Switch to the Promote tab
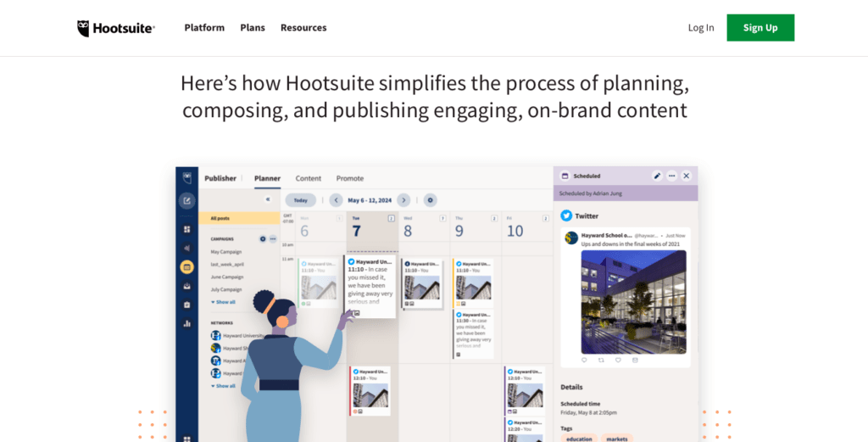868x442 pixels. click(350, 178)
